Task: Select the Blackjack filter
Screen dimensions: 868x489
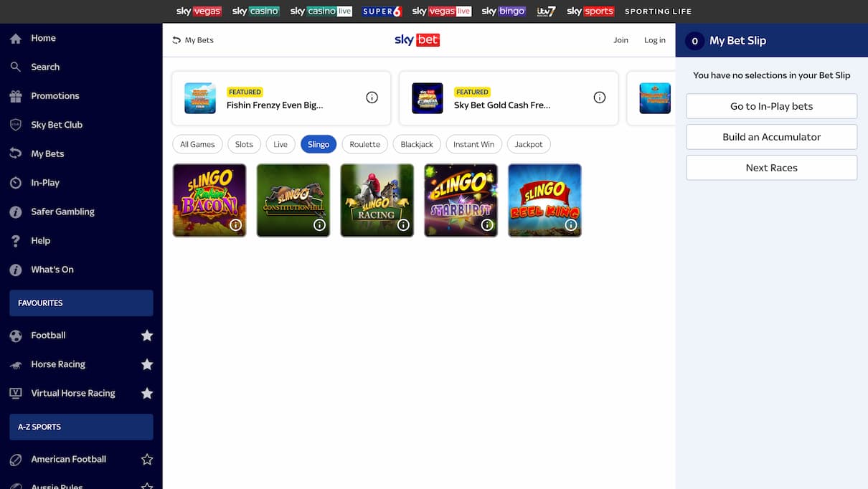Action: point(417,144)
